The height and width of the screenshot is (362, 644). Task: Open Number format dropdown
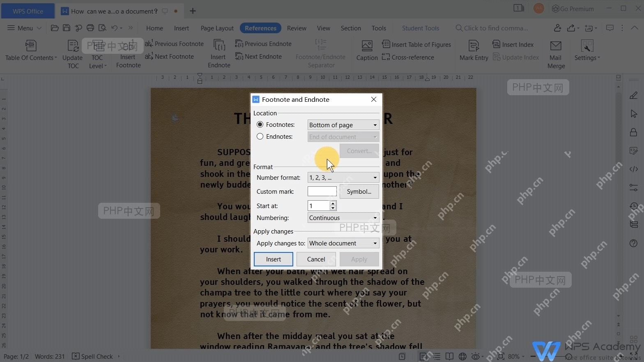pyautogui.click(x=343, y=177)
